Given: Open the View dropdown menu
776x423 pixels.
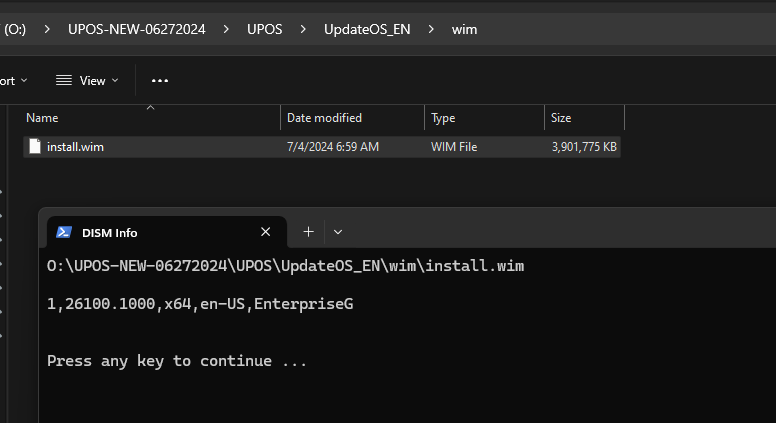Looking at the screenshot, I should tap(87, 81).
